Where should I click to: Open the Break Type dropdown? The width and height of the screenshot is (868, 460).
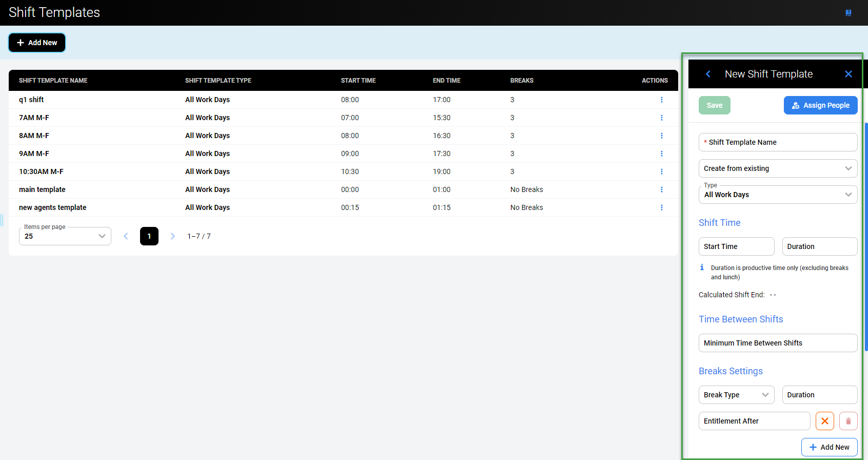click(736, 395)
